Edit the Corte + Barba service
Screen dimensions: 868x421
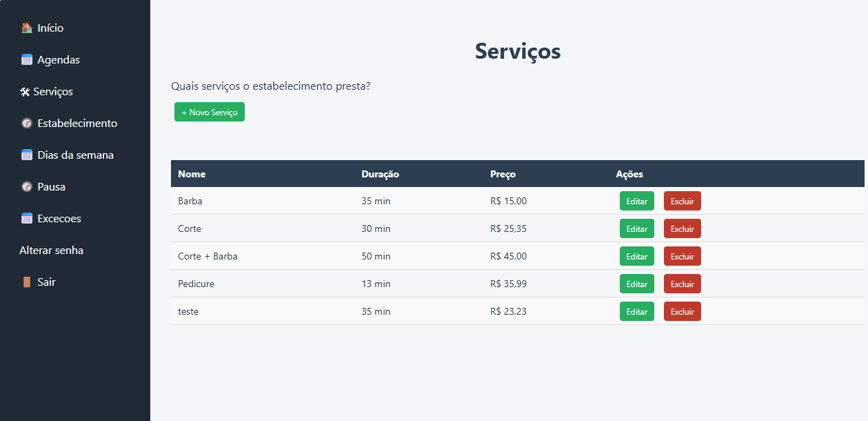(637, 256)
